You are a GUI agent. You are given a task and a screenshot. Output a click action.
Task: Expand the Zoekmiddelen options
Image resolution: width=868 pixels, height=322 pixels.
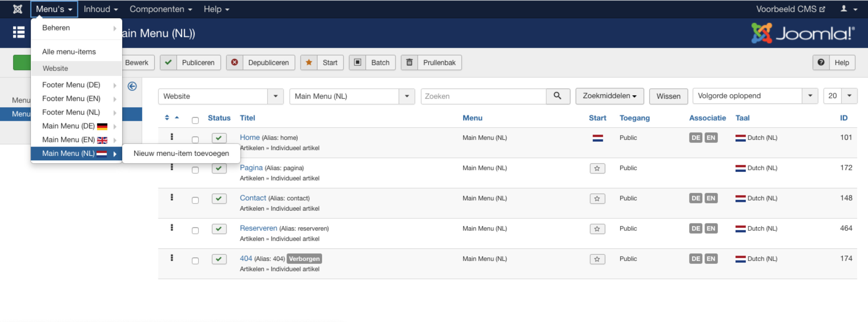[x=609, y=96]
